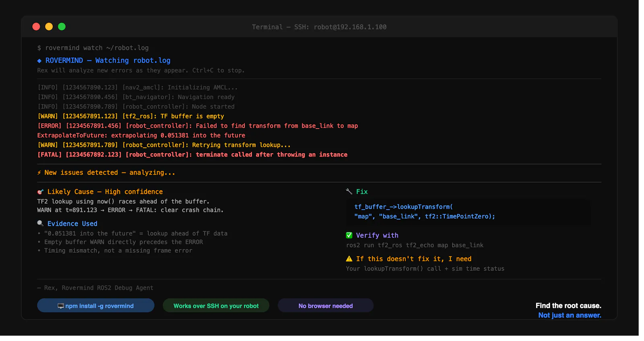Screen dimensions: 644x341
Task: Click the blue diamond icon beside ROVERMIND
Action: [x=39, y=61]
